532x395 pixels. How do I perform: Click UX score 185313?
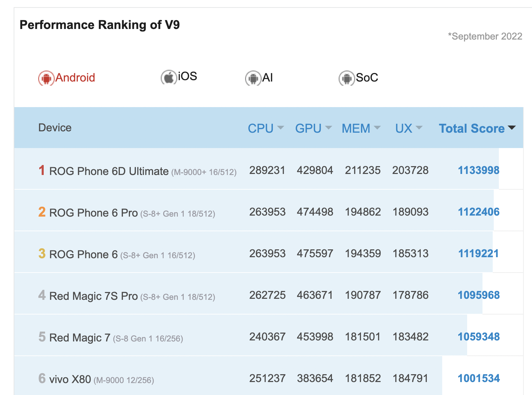(x=410, y=253)
